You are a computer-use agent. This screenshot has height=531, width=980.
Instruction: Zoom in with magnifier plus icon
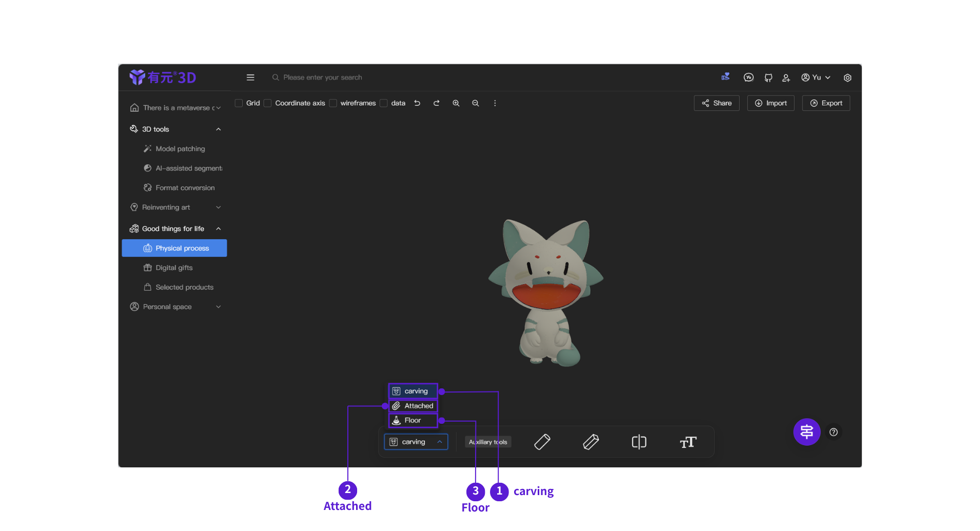[x=456, y=103]
